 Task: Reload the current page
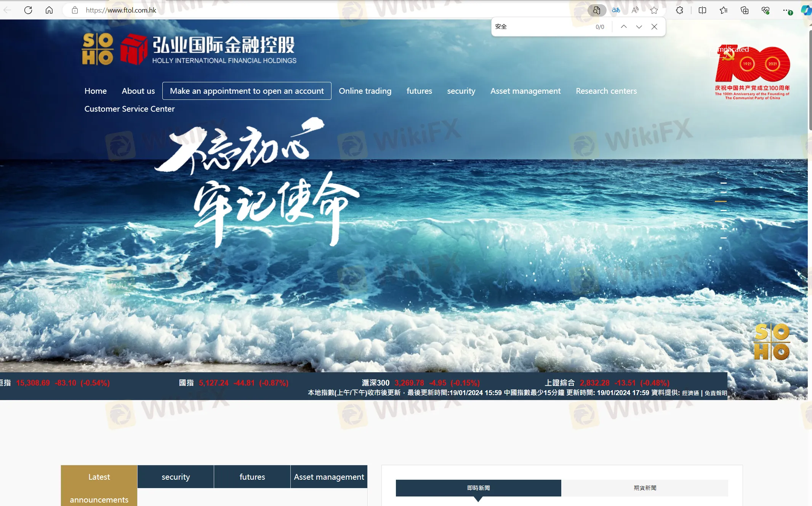[28, 10]
